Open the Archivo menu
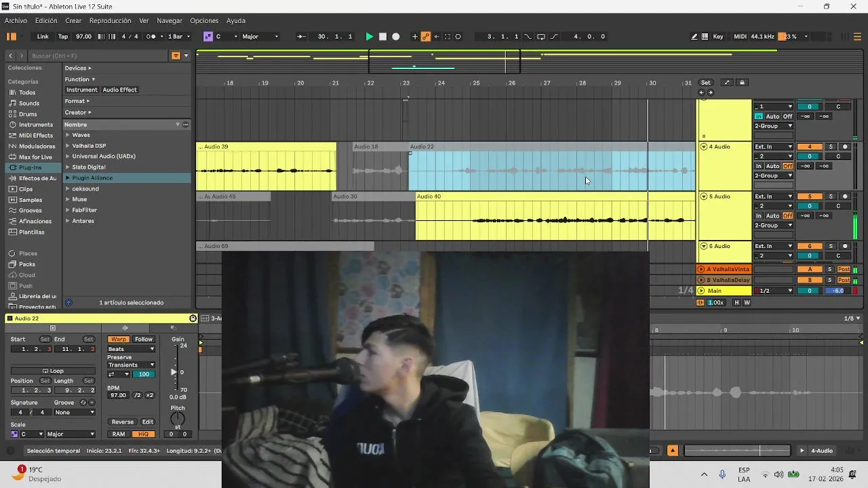868x488 pixels. (16, 20)
